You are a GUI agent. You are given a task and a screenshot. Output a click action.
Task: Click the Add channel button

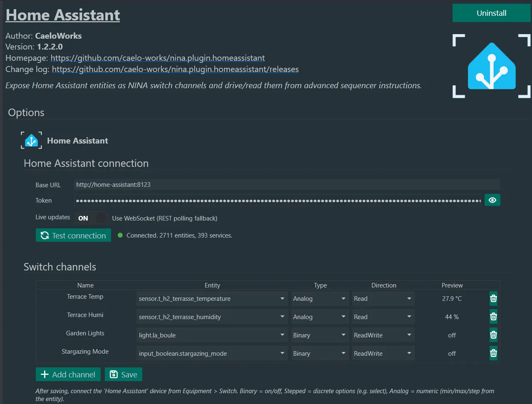tap(68, 374)
